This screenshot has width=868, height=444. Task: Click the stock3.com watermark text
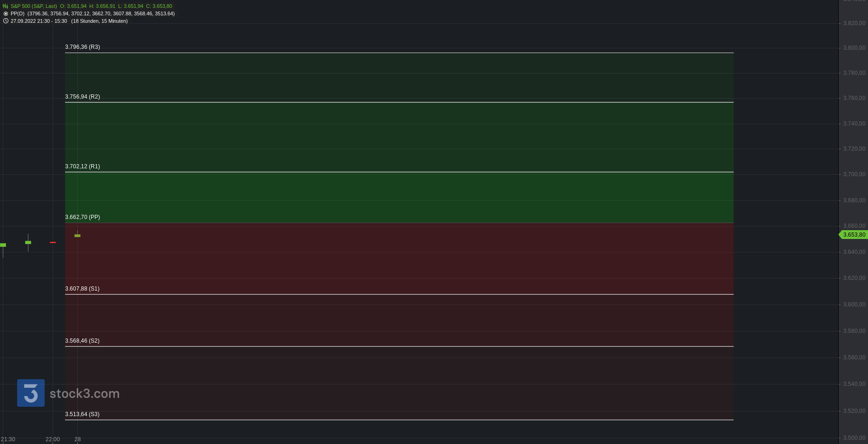pyautogui.click(x=85, y=394)
